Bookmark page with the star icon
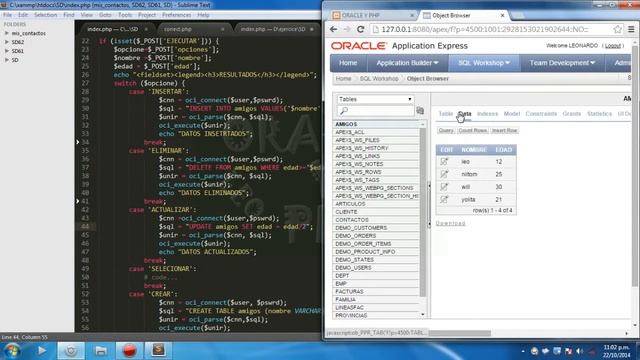 click(x=617, y=29)
